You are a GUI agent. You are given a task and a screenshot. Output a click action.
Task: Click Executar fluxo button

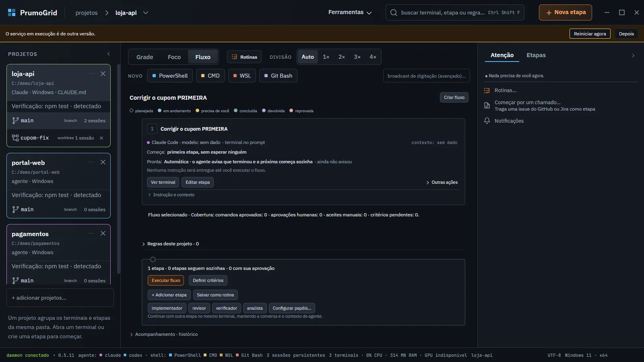[x=166, y=280]
